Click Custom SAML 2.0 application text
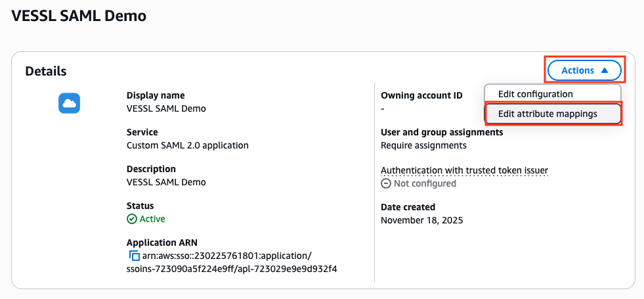Image resolution: width=644 pixels, height=299 pixels. coord(187,145)
